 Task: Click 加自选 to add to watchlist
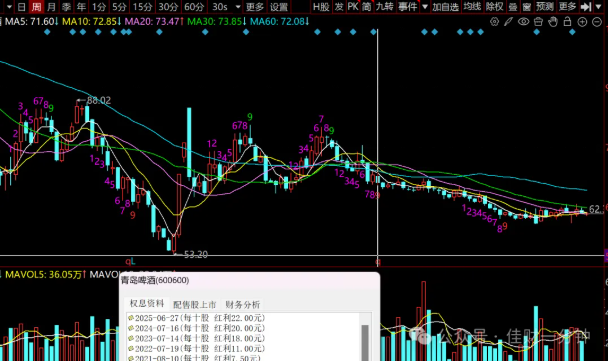(446, 7)
